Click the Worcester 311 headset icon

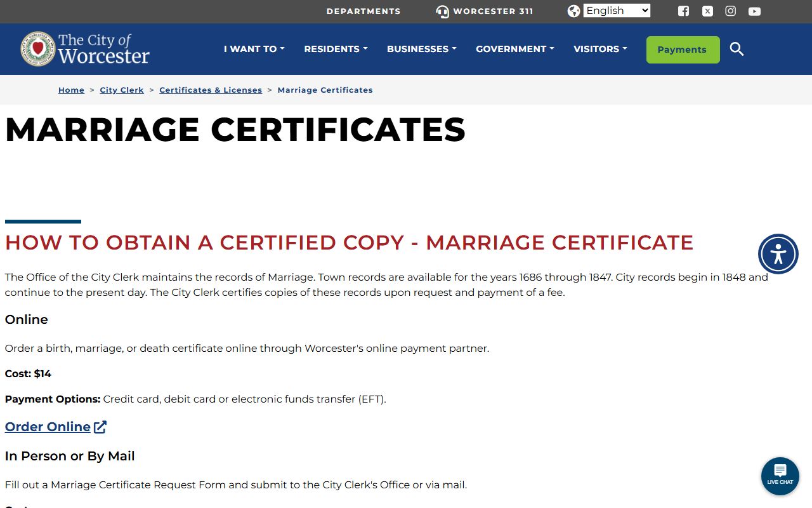pyautogui.click(x=442, y=11)
